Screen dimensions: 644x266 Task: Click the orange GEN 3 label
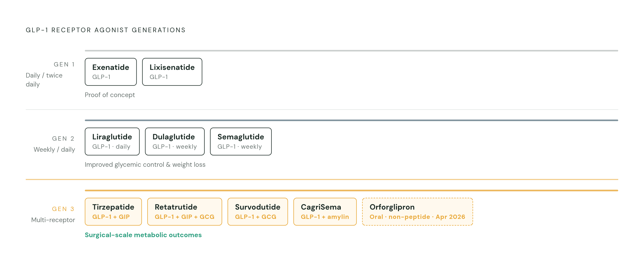63,209
